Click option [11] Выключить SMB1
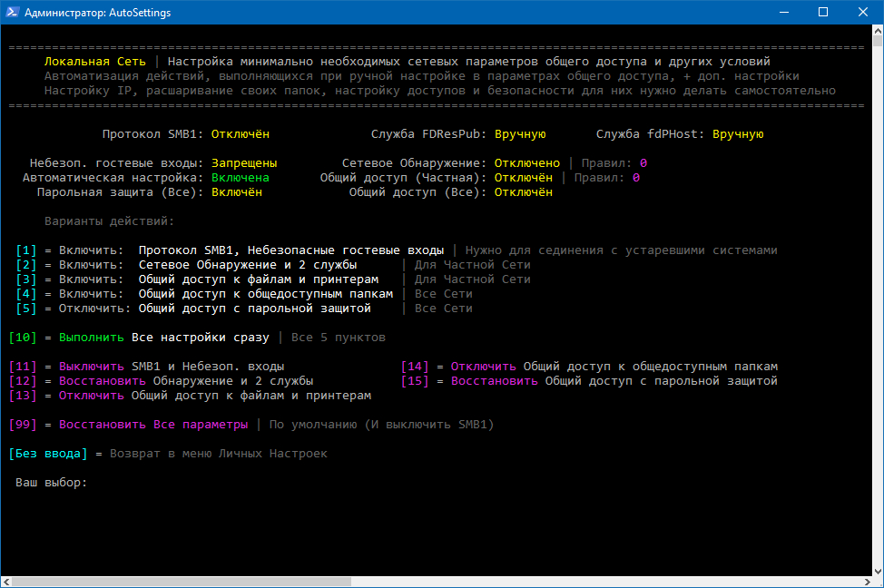884x588 pixels. 147,367
